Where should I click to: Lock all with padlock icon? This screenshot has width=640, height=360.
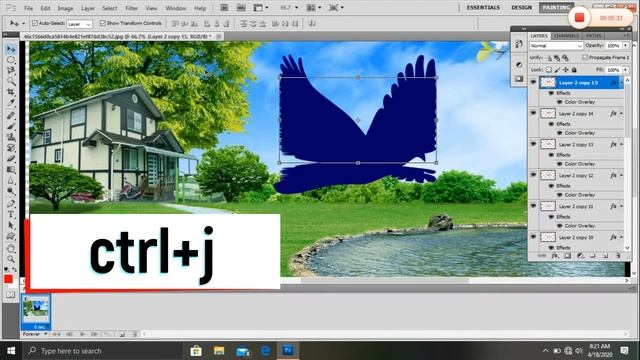(x=574, y=70)
